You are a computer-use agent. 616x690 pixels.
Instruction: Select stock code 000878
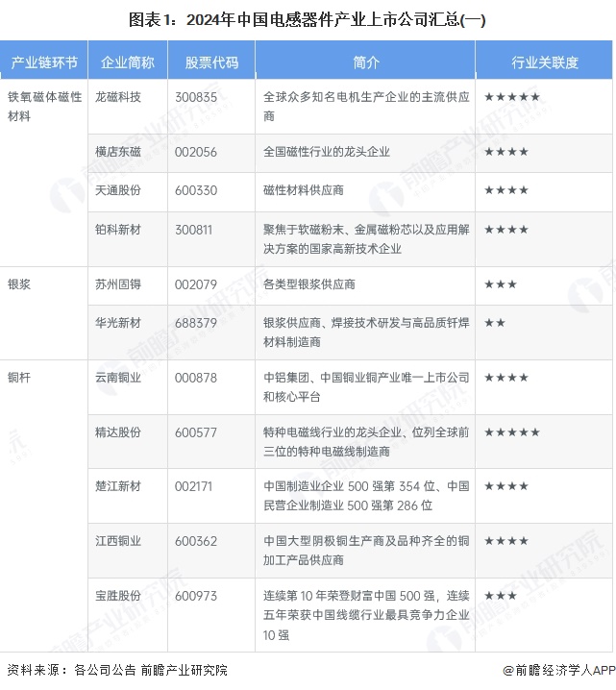click(196, 378)
